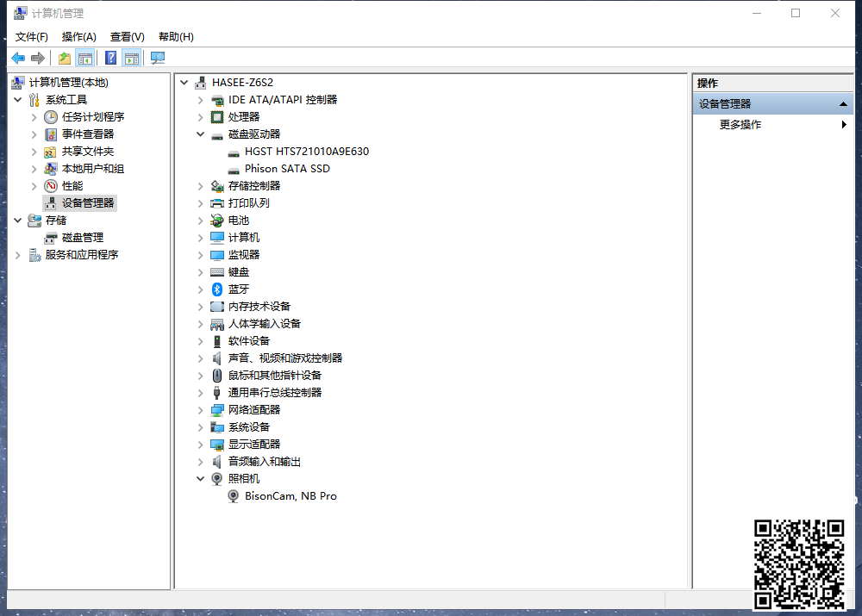Select the 蓝牙 (Bluetooth) device category
Image resolution: width=862 pixels, height=616 pixels.
(x=239, y=289)
